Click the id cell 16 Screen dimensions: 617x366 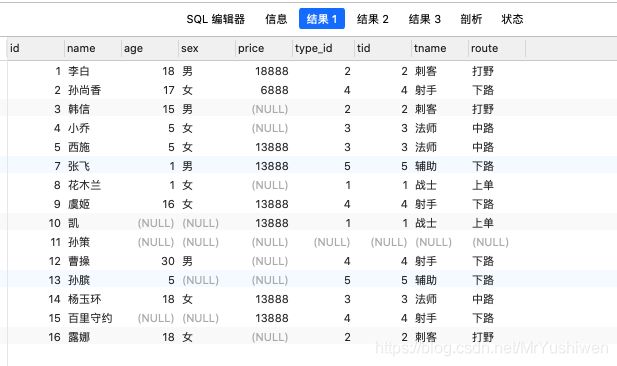tap(55, 337)
